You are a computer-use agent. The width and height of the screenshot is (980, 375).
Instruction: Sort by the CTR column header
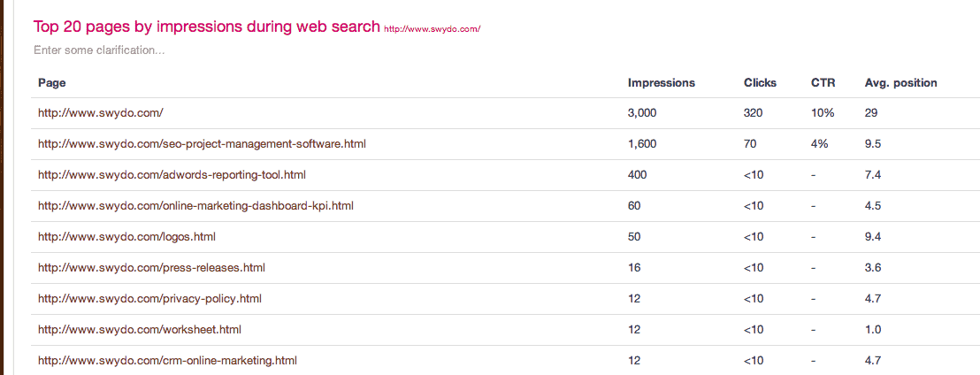coord(823,82)
